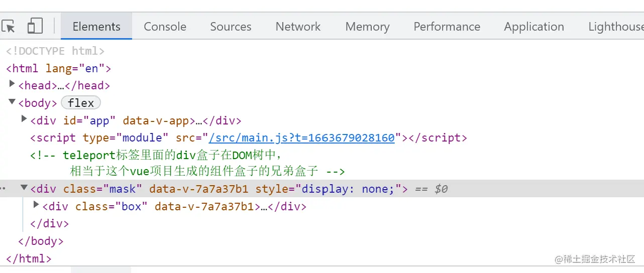Open the three-dot actions on mask row
The image size is (644, 273).
pyautogui.click(x=3, y=189)
